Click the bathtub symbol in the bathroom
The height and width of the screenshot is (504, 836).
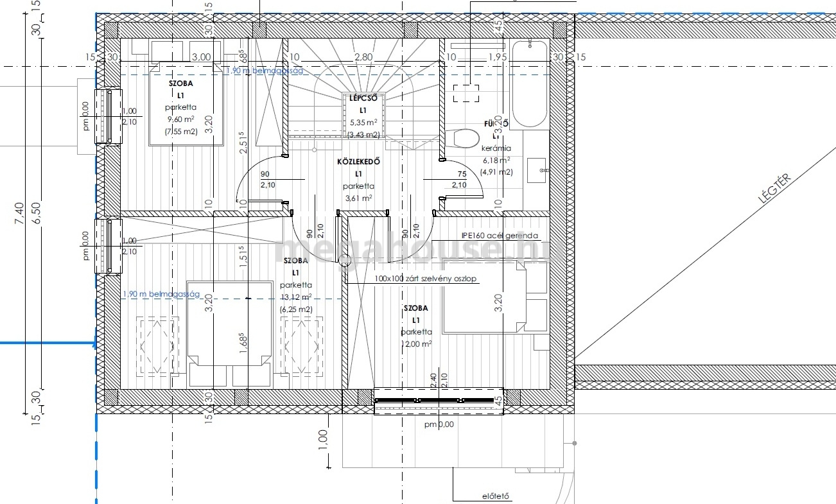point(530,83)
